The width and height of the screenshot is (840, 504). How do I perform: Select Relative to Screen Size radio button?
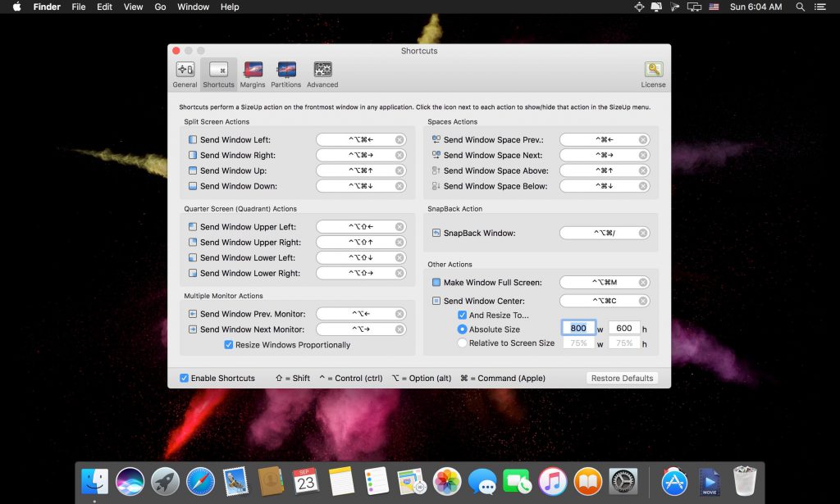click(x=463, y=343)
